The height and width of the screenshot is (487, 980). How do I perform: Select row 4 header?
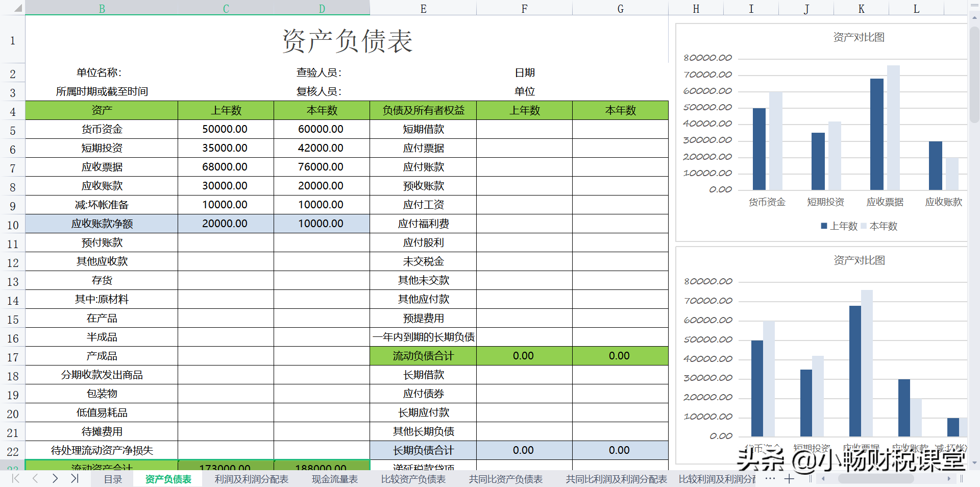click(x=13, y=111)
